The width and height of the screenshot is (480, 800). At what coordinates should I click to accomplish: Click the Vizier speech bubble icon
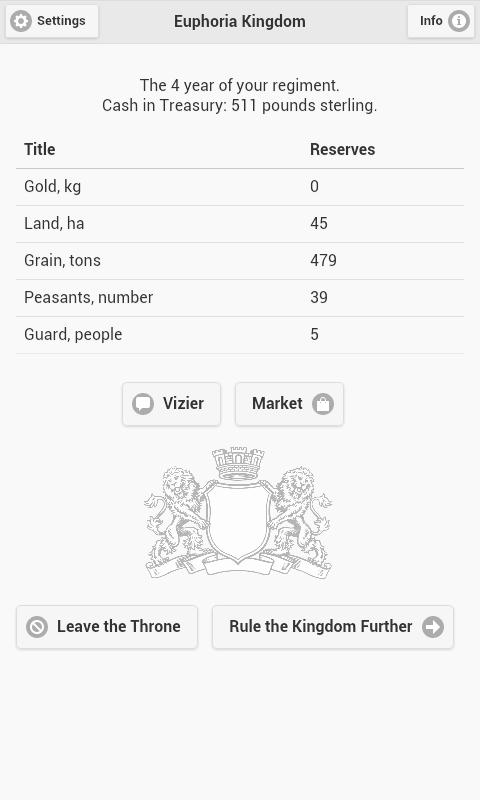click(143, 404)
